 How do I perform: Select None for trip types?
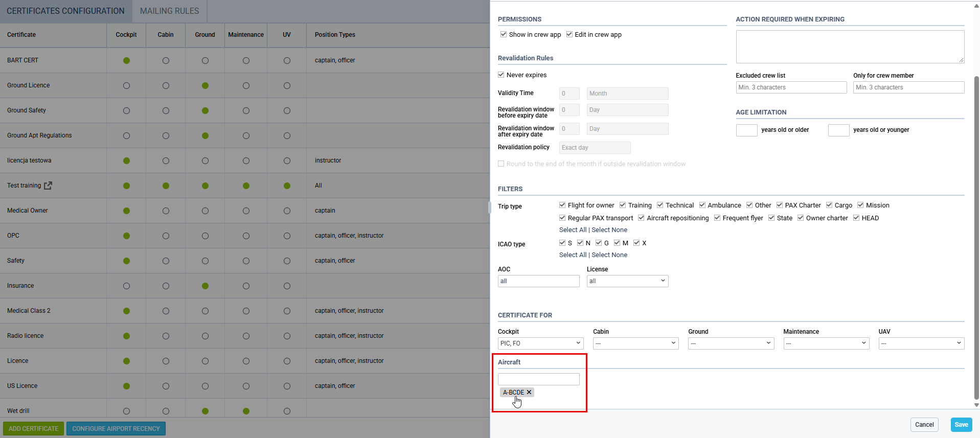609,230
